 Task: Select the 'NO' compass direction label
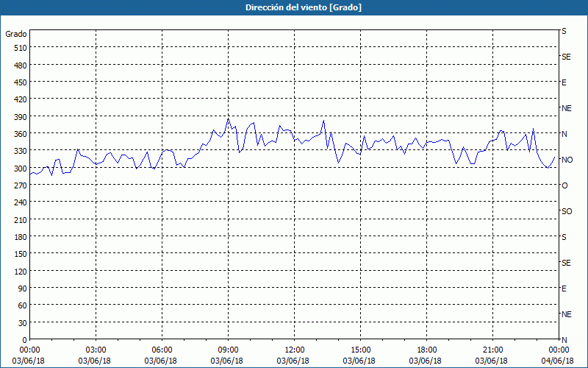(x=567, y=160)
